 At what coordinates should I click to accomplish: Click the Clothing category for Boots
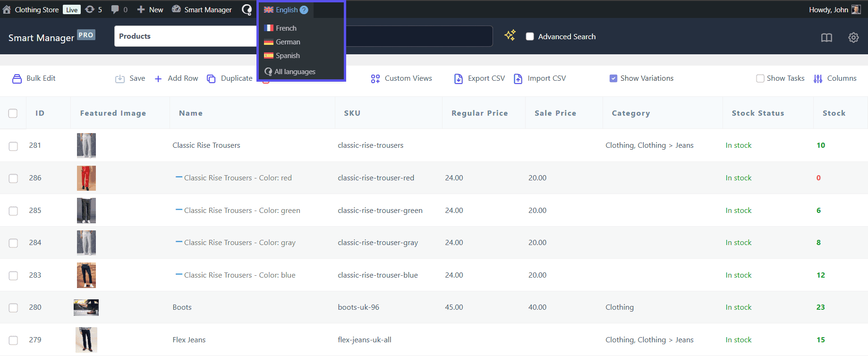620,307
